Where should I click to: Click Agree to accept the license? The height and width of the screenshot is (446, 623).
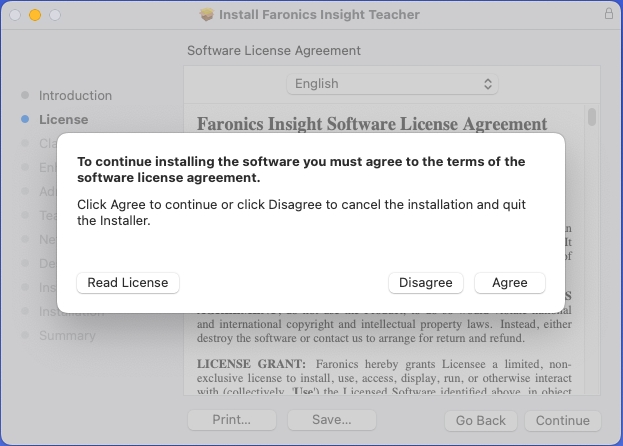tap(509, 283)
